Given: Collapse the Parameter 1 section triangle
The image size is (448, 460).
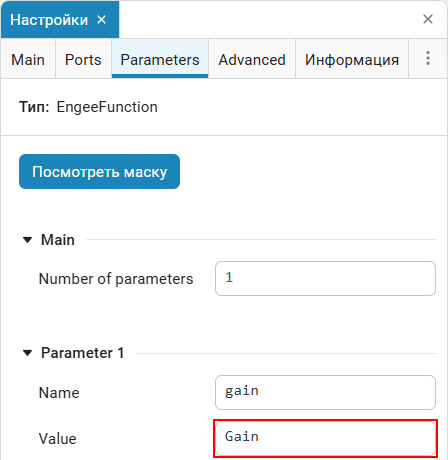Looking at the screenshot, I should click(x=27, y=353).
